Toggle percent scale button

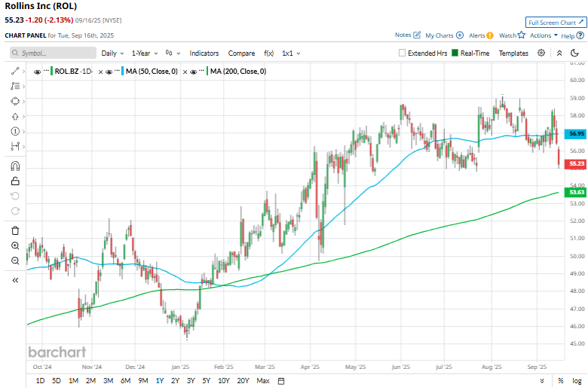pyautogui.click(x=561, y=381)
